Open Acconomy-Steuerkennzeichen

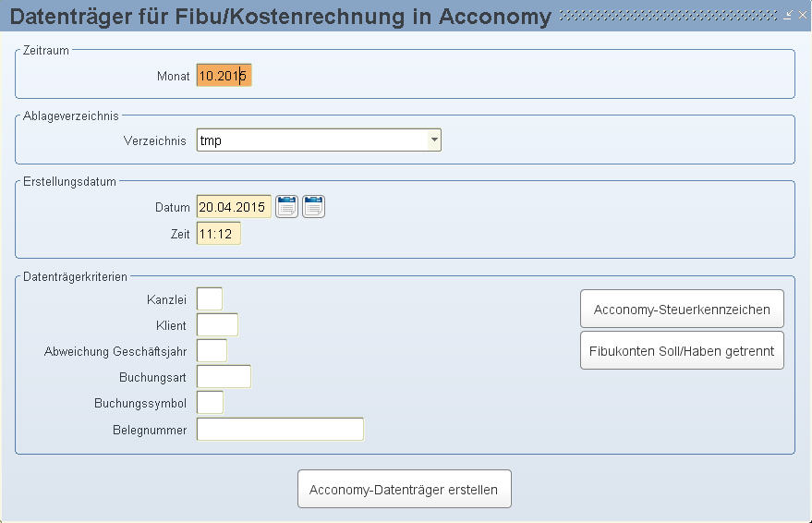[x=682, y=309]
